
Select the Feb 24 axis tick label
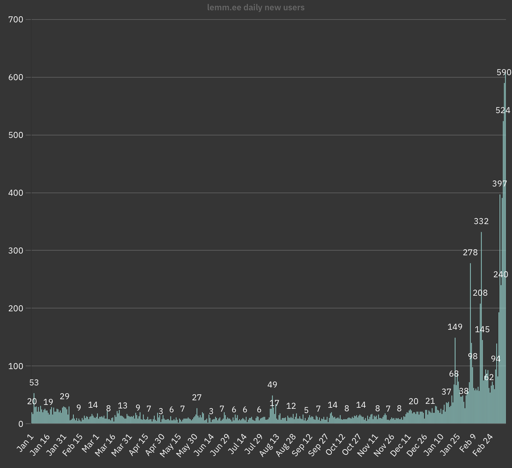pos(482,445)
